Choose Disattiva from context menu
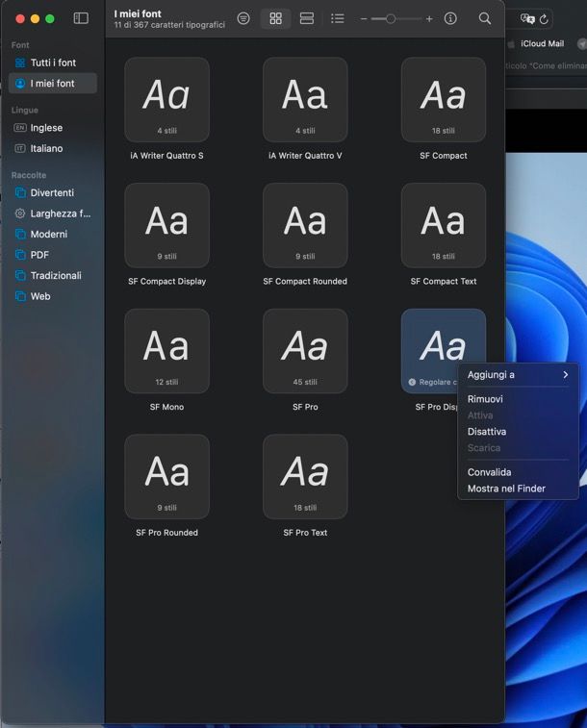 click(518, 432)
